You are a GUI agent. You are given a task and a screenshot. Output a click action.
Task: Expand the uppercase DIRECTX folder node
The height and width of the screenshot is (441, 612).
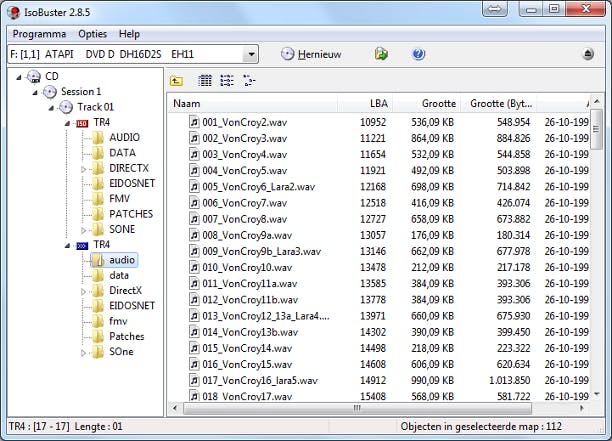coord(83,169)
